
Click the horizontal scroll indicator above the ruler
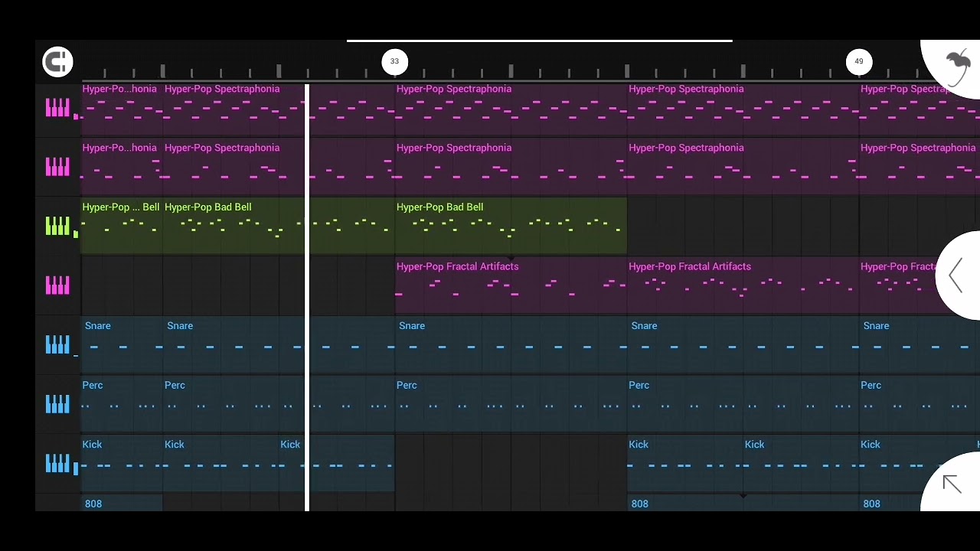point(539,41)
